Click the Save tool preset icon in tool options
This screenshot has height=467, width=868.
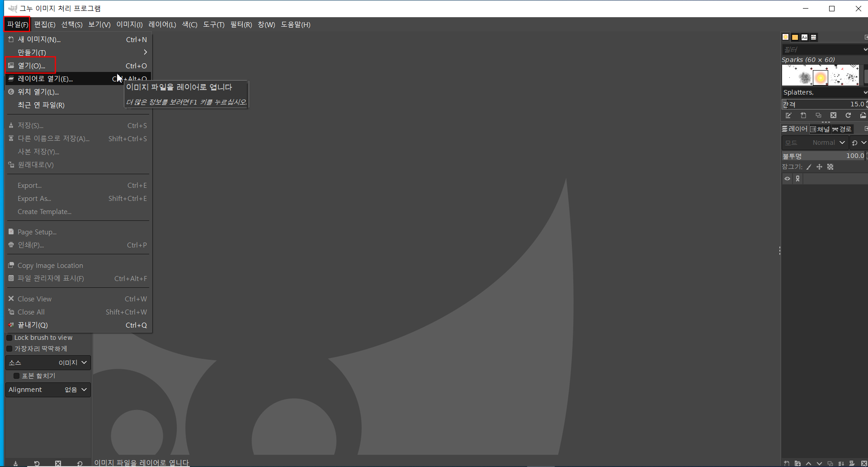click(15, 463)
